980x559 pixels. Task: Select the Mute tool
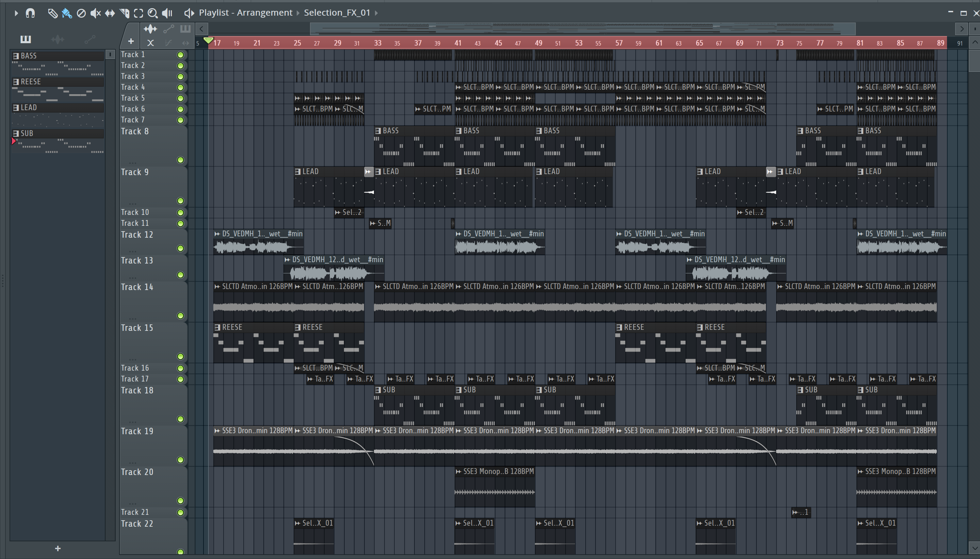[x=95, y=14]
